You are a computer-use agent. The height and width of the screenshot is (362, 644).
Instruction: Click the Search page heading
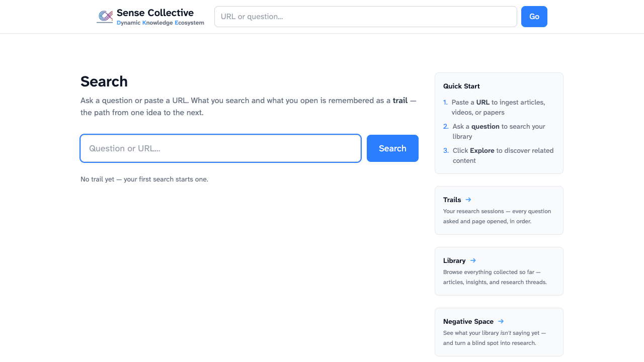pyautogui.click(x=104, y=81)
